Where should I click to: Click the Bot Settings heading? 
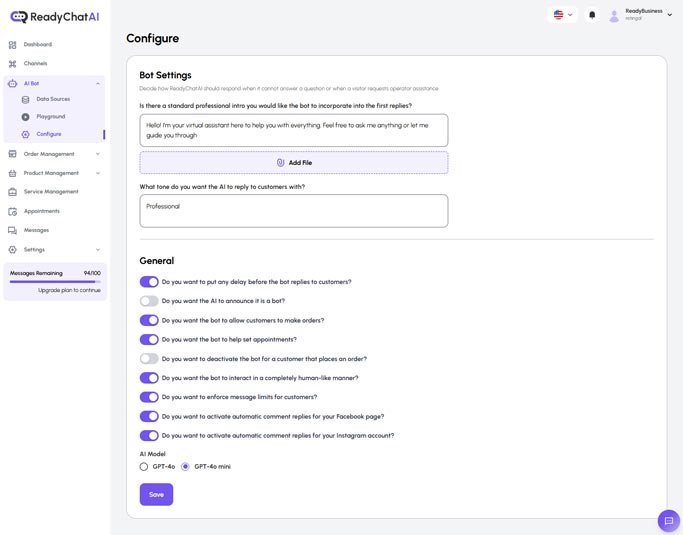coord(165,75)
